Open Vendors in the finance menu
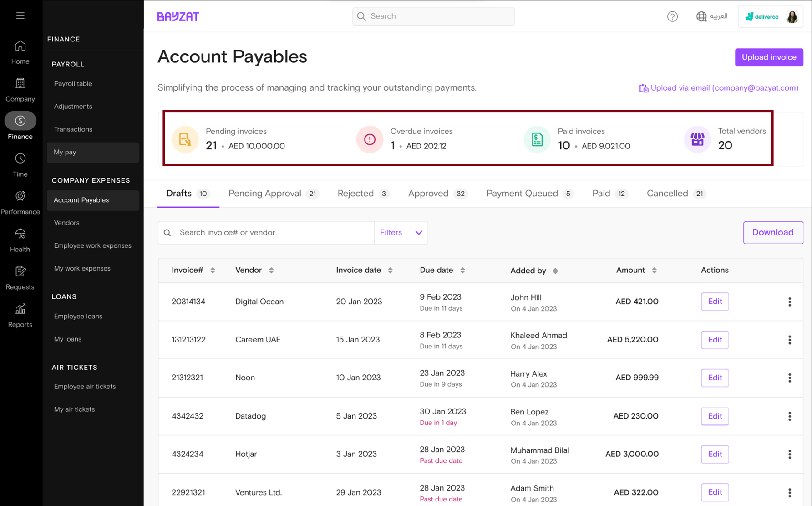812x506 pixels. pyautogui.click(x=66, y=223)
